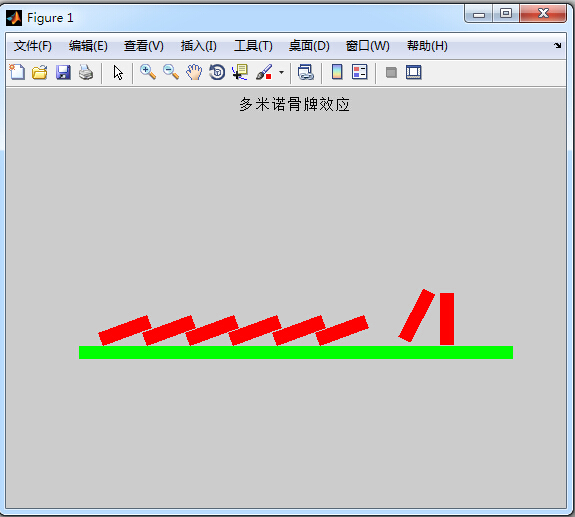
Task: Activate the Brush data tool
Action: [x=264, y=72]
